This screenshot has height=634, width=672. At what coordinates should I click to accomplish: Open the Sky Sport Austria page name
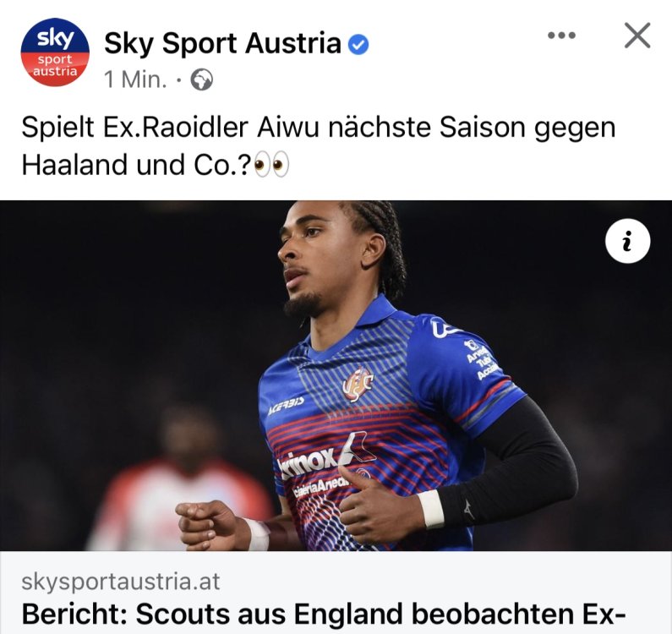[222, 44]
